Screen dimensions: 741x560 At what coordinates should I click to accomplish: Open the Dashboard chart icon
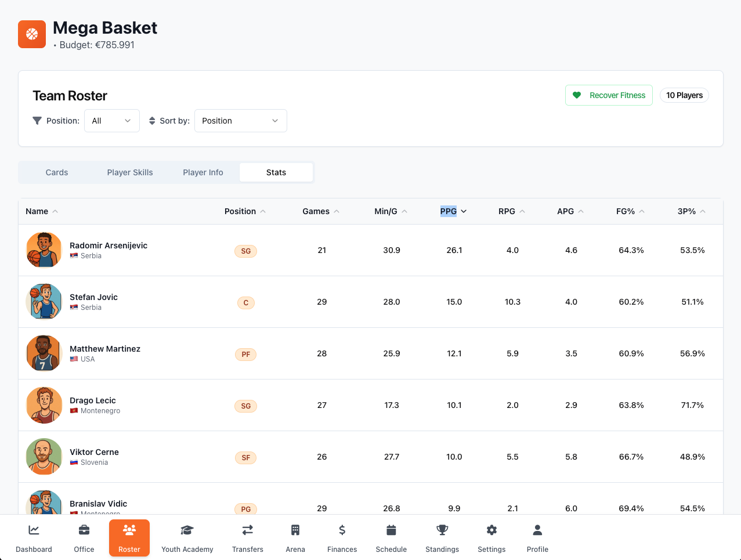(34, 530)
